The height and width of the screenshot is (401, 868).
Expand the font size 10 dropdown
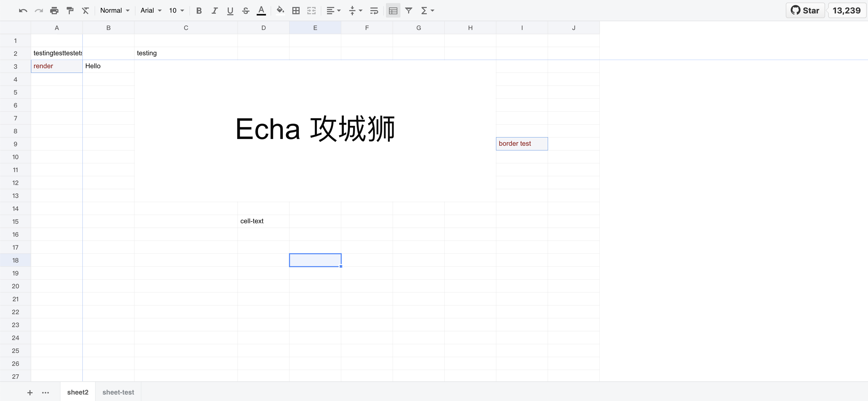click(177, 11)
